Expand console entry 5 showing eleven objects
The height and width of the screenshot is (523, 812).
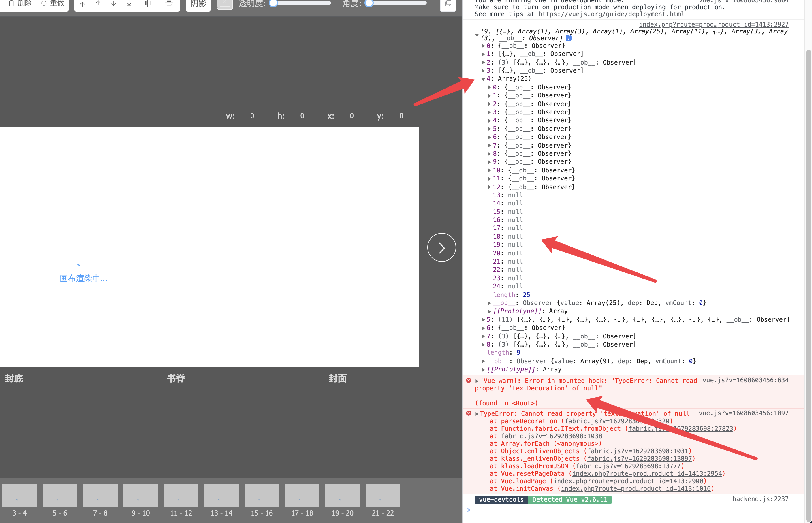[483, 319]
